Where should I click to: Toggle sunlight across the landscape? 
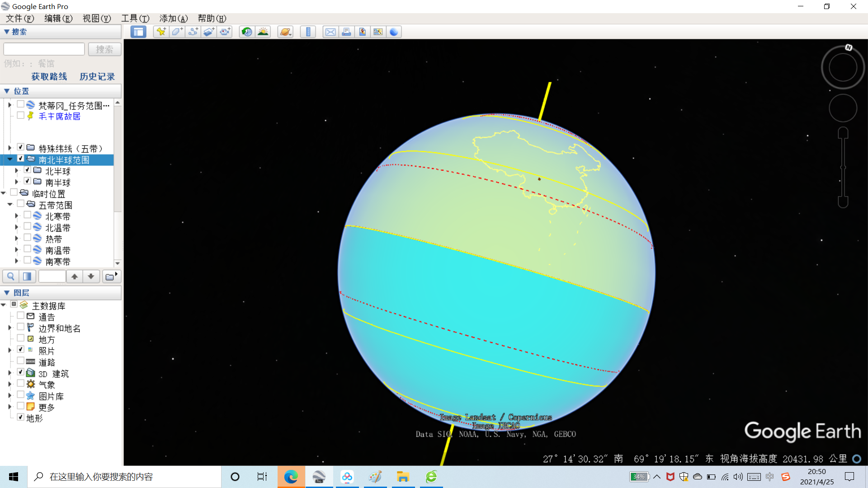tap(263, 32)
